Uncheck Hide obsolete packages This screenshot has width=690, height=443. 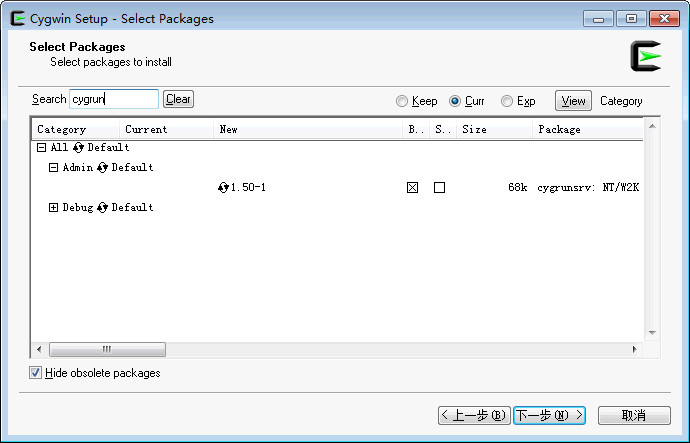(35, 373)
